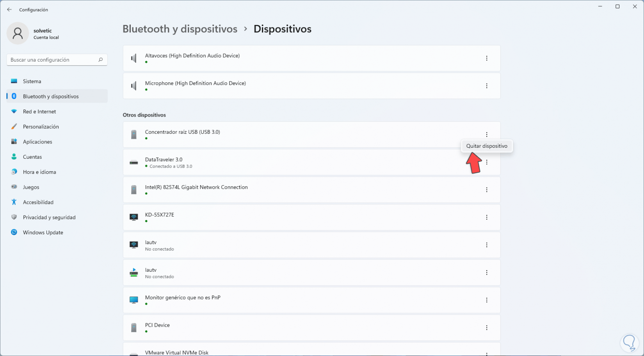Click the Altavoces speaker icon
This screenshot has height=356, width=644.
134,58
